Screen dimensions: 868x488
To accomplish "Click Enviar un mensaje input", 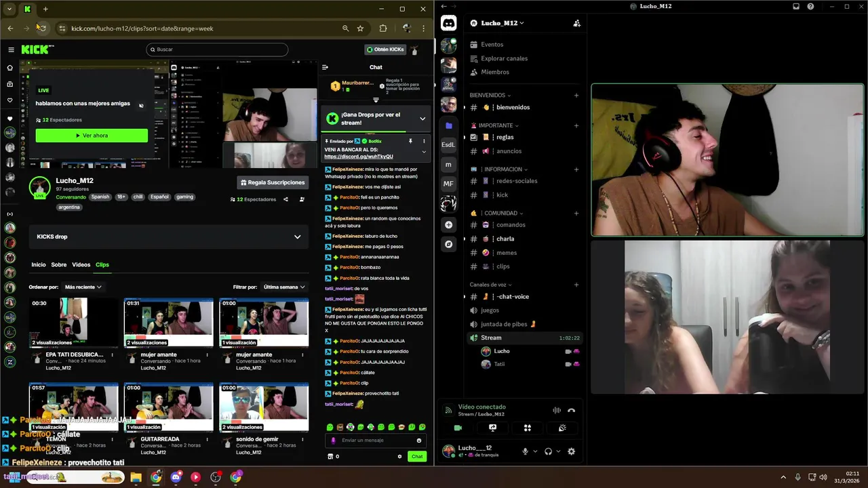I will coord(376,441).
